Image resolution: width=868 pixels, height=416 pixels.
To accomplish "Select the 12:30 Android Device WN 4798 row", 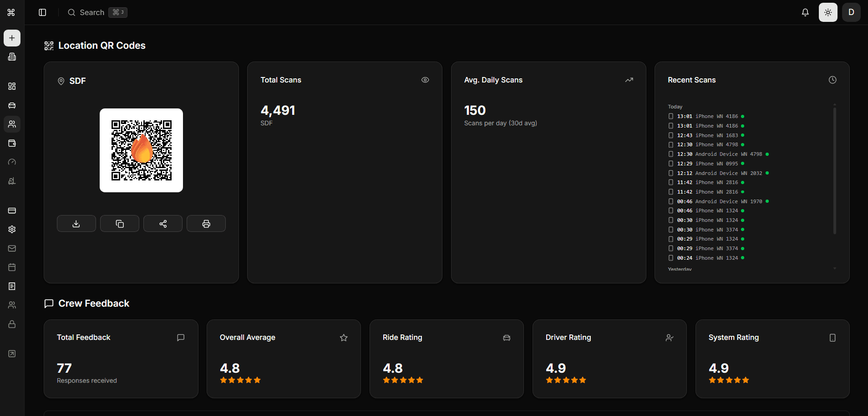I will point(719,154).
